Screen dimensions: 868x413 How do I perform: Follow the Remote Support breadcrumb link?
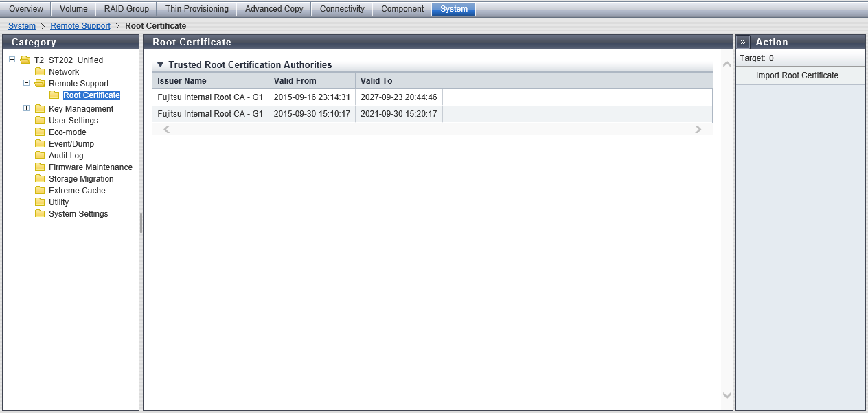click(80, 26)
